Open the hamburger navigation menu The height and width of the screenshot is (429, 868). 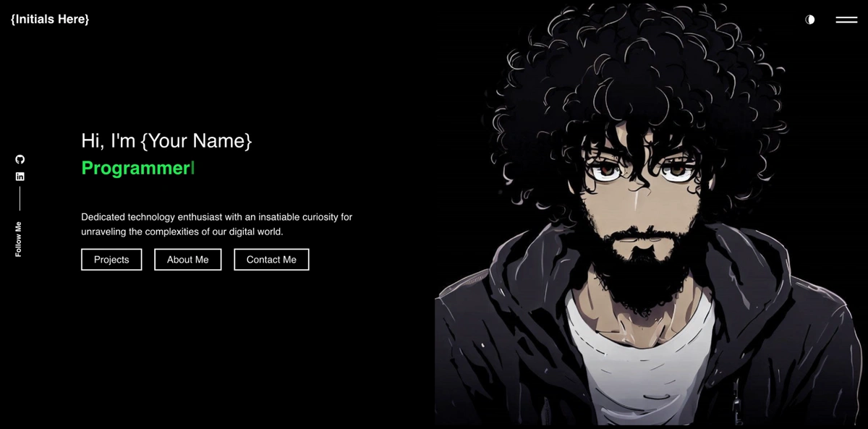846,20
